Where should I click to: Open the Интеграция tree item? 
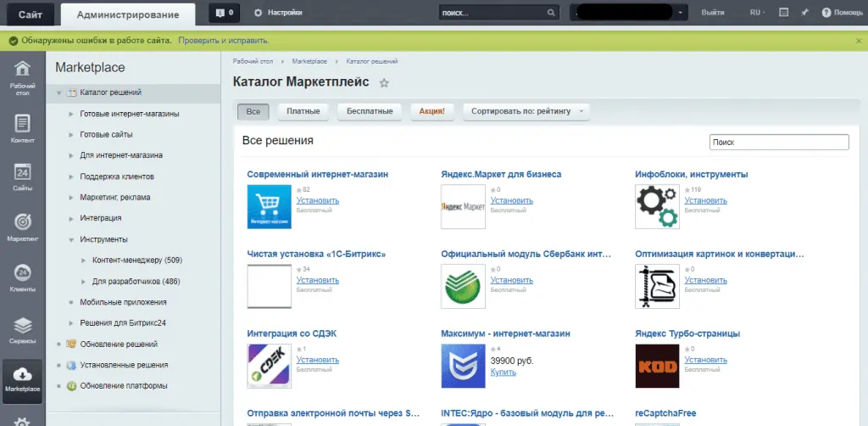point(101,218)
